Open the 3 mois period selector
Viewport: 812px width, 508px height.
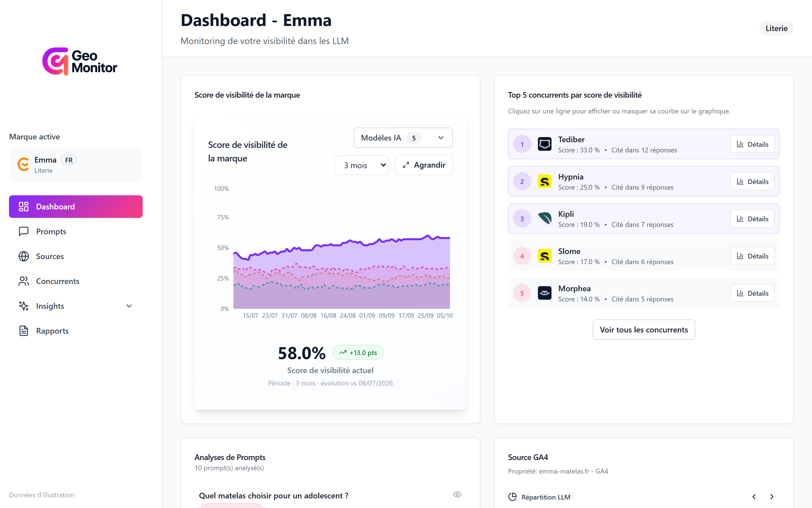pyautogui.click(x=361, y=165)
